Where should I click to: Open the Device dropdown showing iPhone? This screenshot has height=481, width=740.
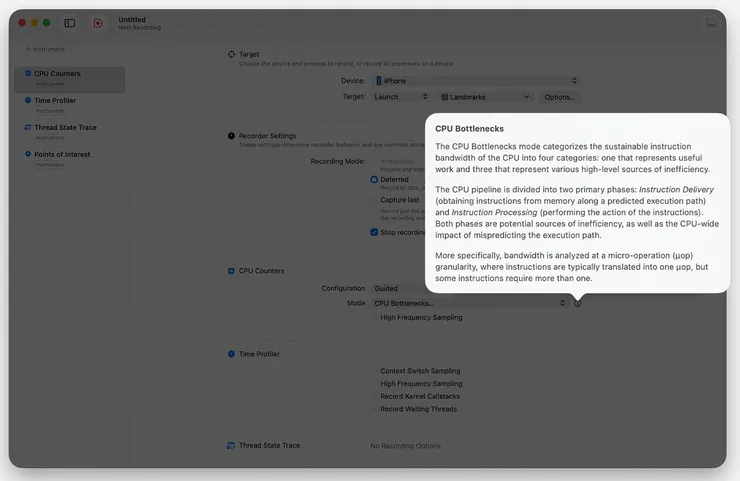477,81
